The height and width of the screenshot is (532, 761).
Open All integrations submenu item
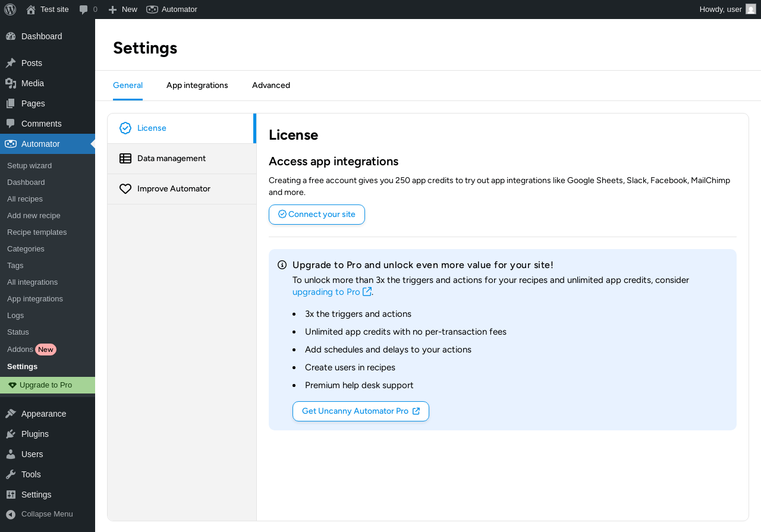(48, 282)
